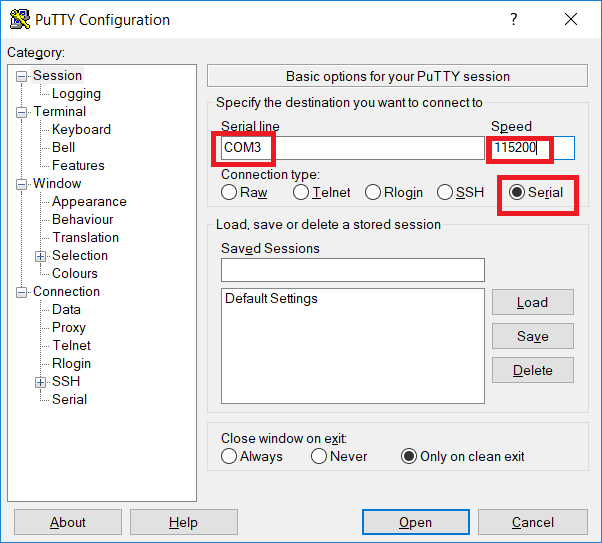Set close window on exit to Never

[x=339, y=456]
